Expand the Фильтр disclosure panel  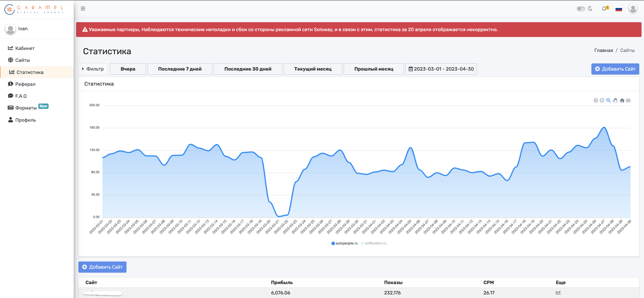coord(93,69)
